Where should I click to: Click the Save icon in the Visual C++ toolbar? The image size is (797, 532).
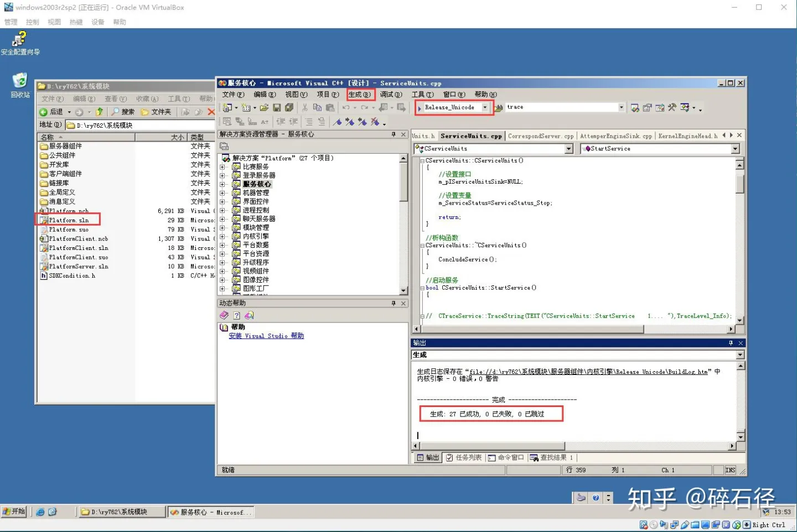point(277,107)
